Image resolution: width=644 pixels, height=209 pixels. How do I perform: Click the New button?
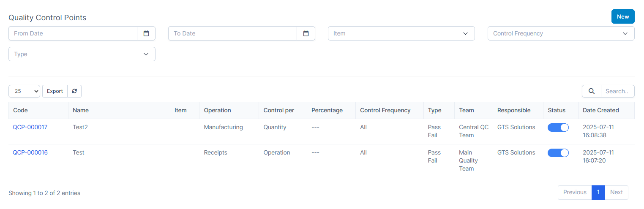(622, 16)
